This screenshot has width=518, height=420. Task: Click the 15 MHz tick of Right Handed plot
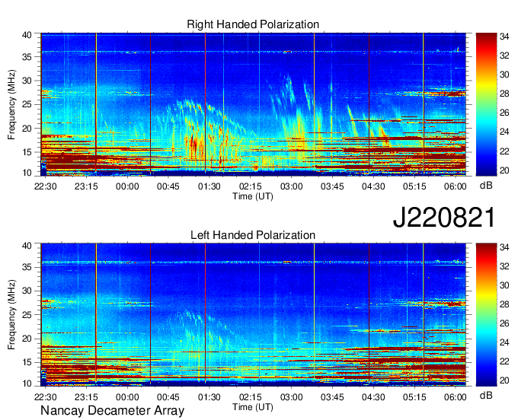point(27,152)
